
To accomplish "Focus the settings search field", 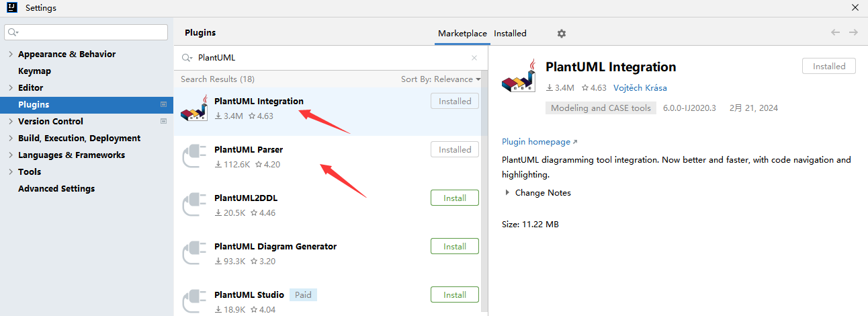I will (x=86, y=32).
